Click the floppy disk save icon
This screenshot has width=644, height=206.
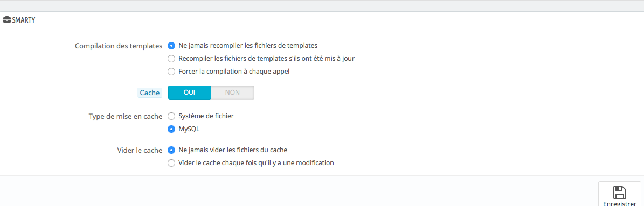(619, 193)
